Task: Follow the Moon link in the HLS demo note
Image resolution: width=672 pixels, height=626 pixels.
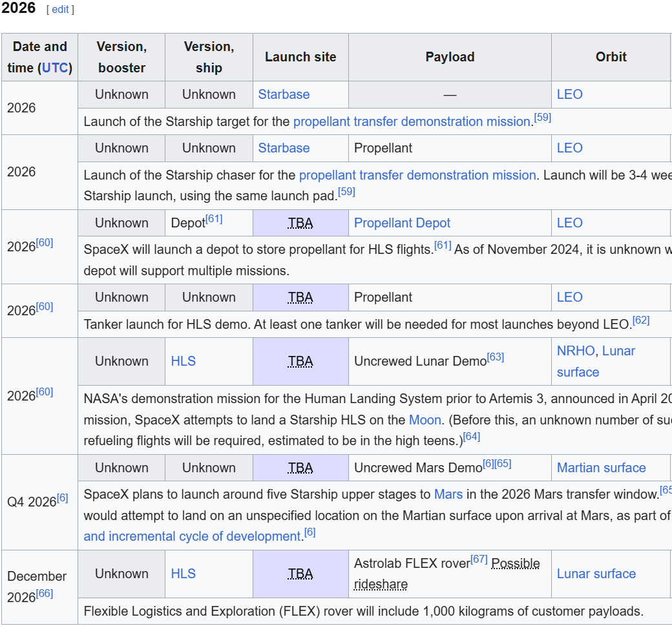Action: click(425, 420)
